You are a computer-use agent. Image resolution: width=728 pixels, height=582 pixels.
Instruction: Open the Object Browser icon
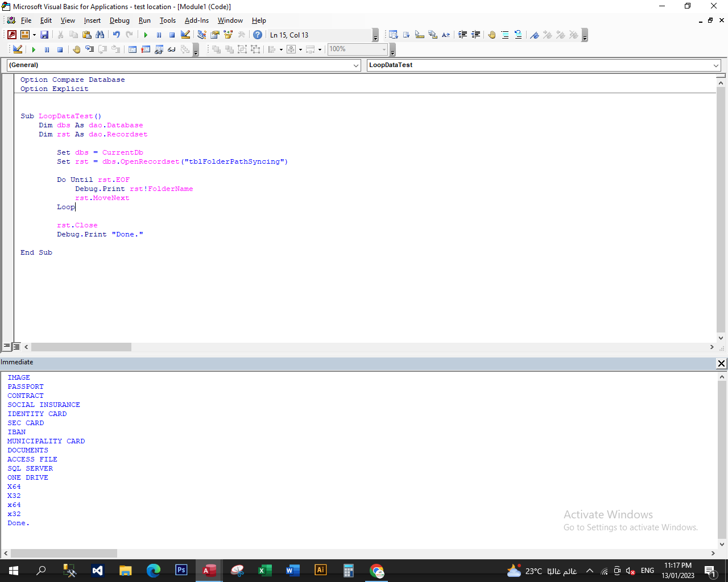tap(228, 35)
